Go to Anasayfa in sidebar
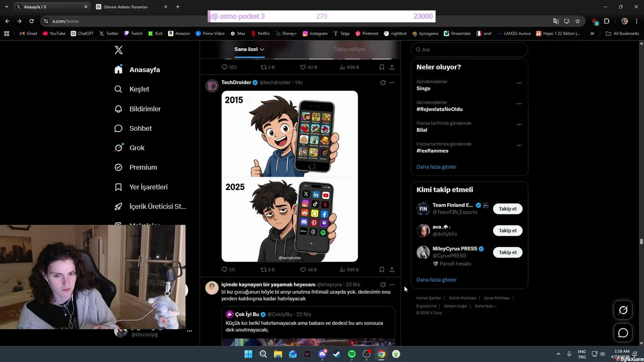644x362 pixels. pyautogui.click(x=137, y=69)
